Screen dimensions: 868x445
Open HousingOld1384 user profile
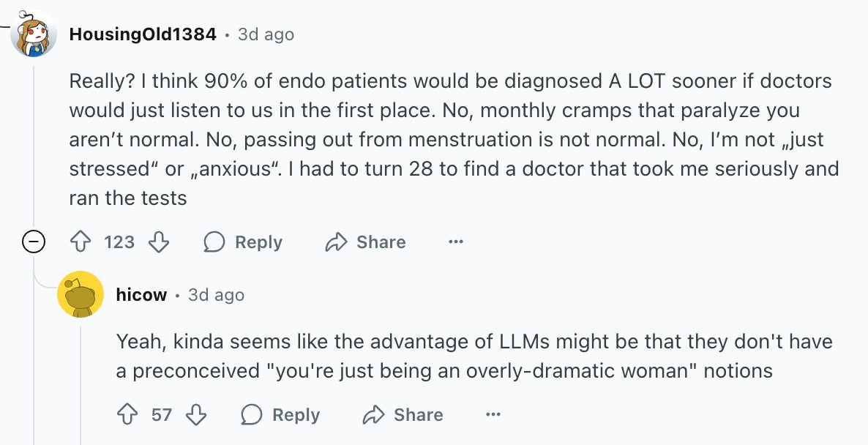coord(143,34)
